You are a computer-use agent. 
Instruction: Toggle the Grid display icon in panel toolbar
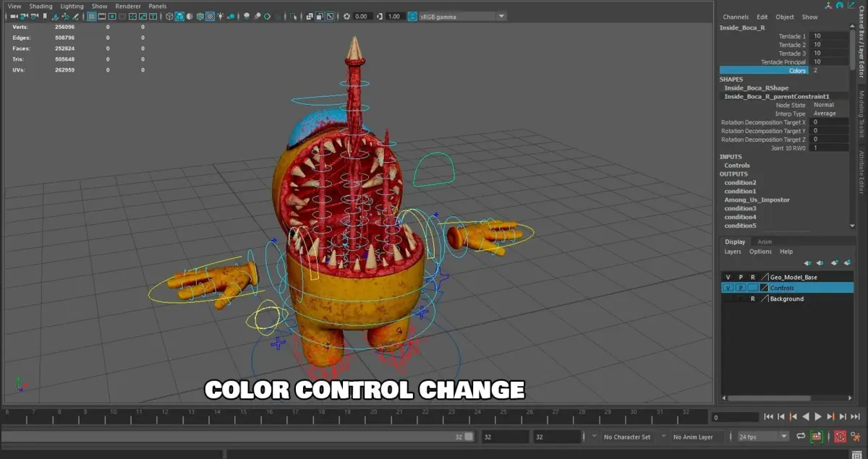[92, 16]
